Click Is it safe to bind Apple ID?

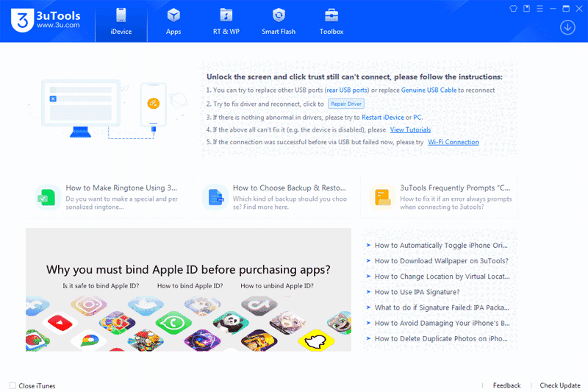pos(101,286)
